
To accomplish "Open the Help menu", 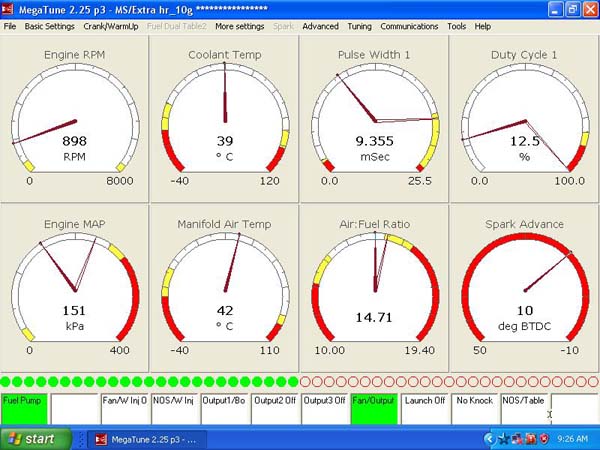I will tap(483, 26).
